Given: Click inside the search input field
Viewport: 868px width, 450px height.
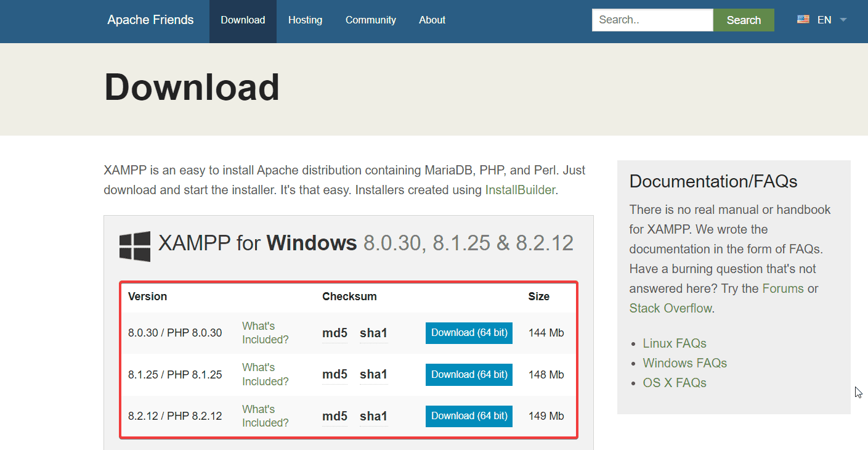Looking at the screenshot, I should (x=652, y=20).
